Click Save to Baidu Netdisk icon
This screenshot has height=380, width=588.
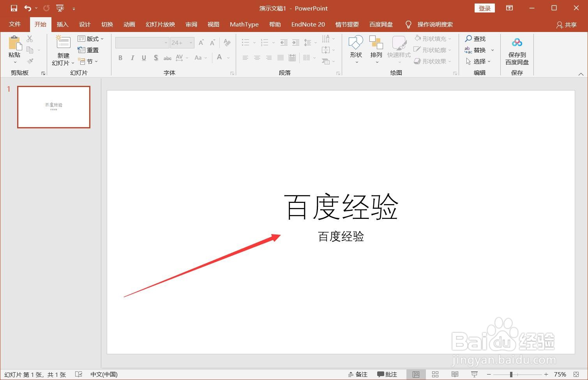pyautogui.click(x=517, y=42)
